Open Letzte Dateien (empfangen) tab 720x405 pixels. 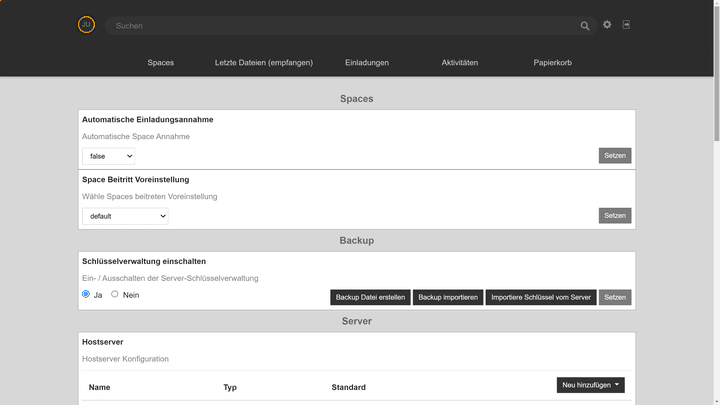(x=264, y=63)
